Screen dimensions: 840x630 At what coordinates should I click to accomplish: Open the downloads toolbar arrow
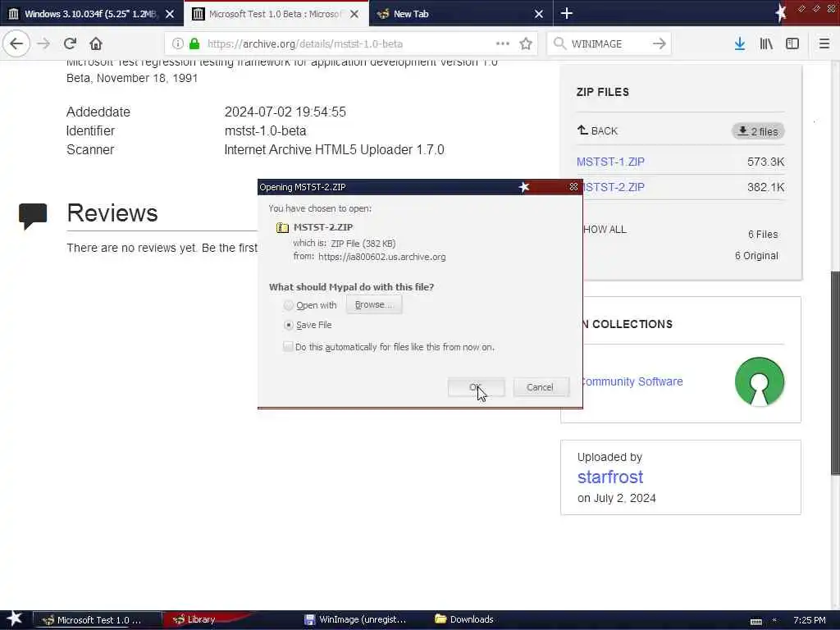tap(740, 43)
